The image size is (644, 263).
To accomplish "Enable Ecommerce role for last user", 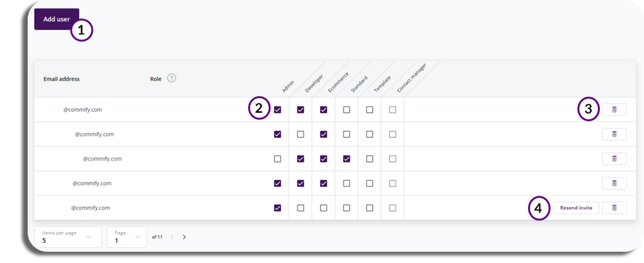I will [x=324, y=208].
